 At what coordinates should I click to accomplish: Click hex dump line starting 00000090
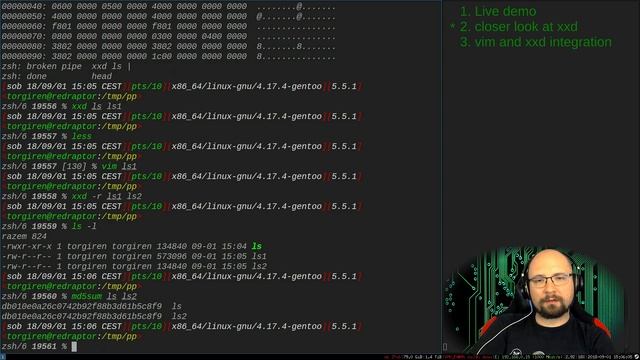tap(169, 57)
